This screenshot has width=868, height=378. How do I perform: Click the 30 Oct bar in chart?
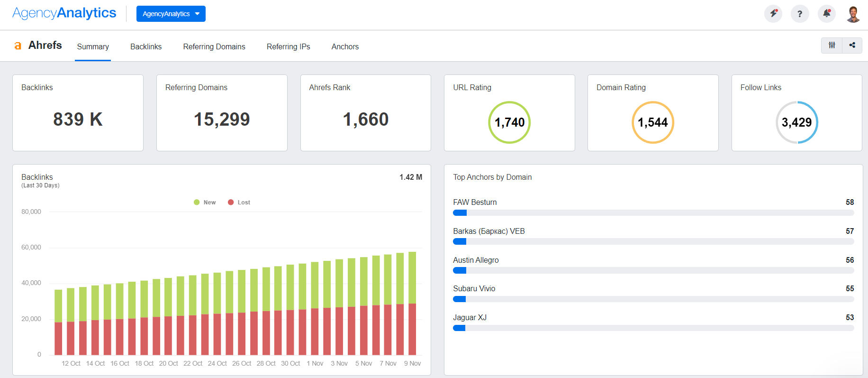pos(290,310)
